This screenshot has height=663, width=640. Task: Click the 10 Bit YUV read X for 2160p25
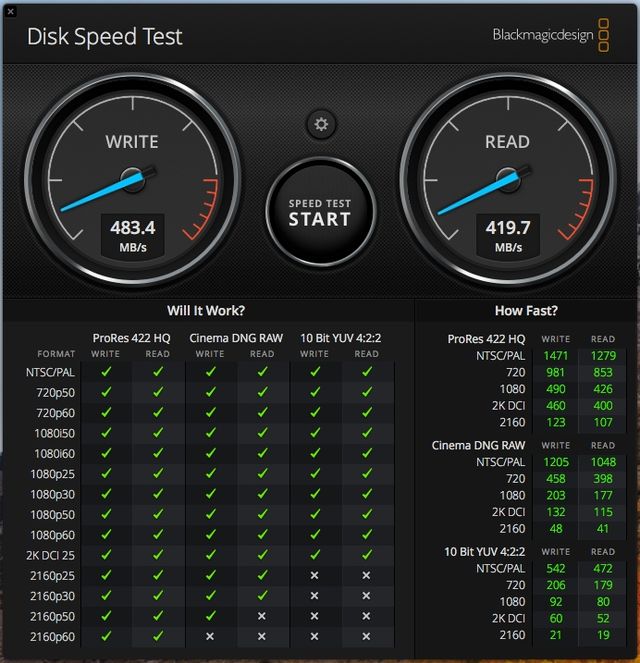(x=367, y=575)
